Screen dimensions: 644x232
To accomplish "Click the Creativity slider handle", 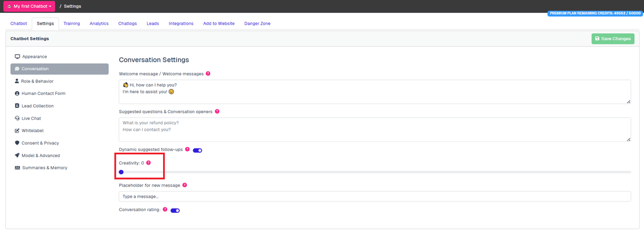I will (x=121, y=172).
